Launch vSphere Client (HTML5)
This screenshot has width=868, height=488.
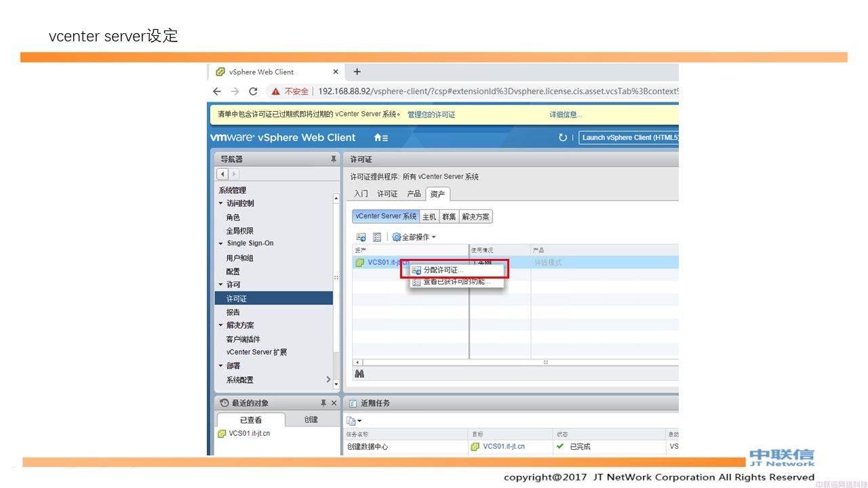(629, 138)
